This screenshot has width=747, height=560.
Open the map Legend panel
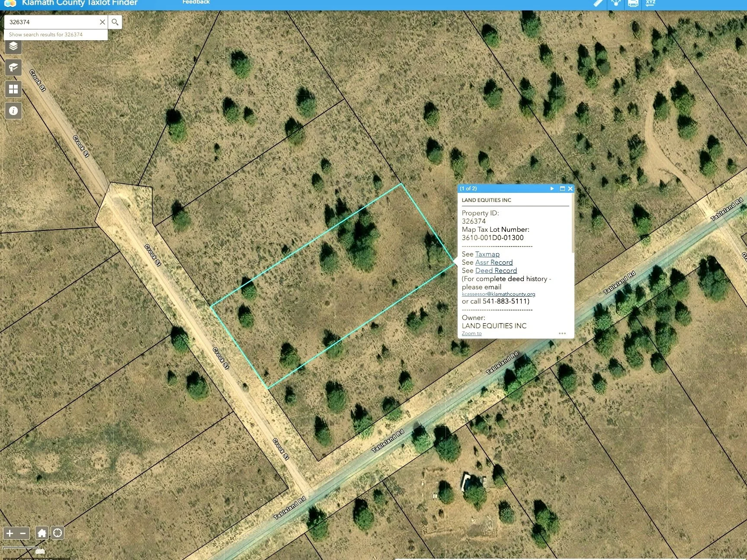[x=13, y=68]
